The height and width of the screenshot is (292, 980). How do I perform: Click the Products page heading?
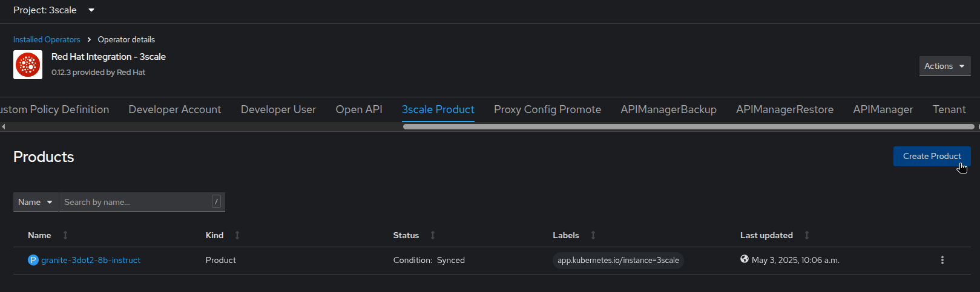tap(44, 157)
